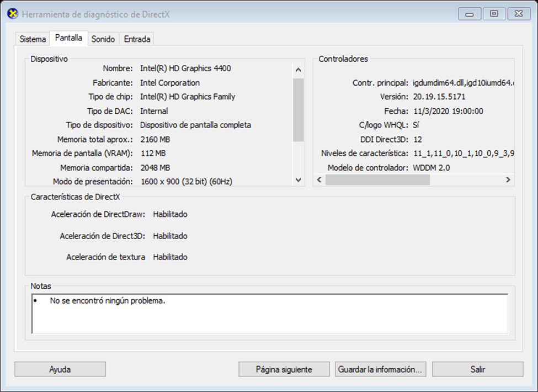Select the Pantalla tab
This screenshot has width=538, height=392.
point(68,38)
